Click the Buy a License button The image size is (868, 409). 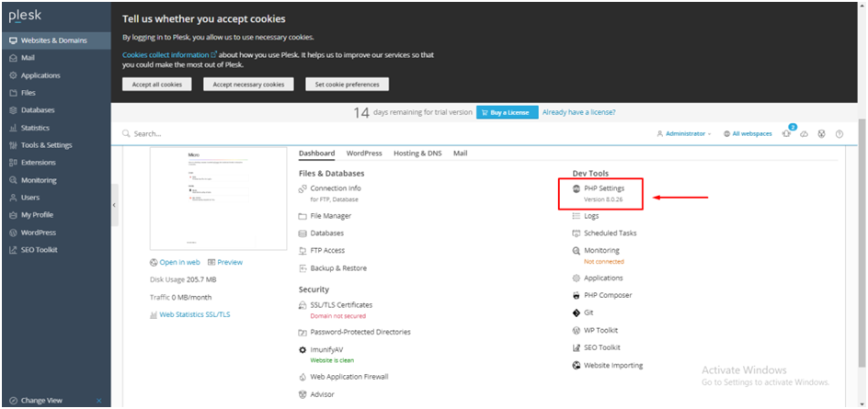[507, 112]
